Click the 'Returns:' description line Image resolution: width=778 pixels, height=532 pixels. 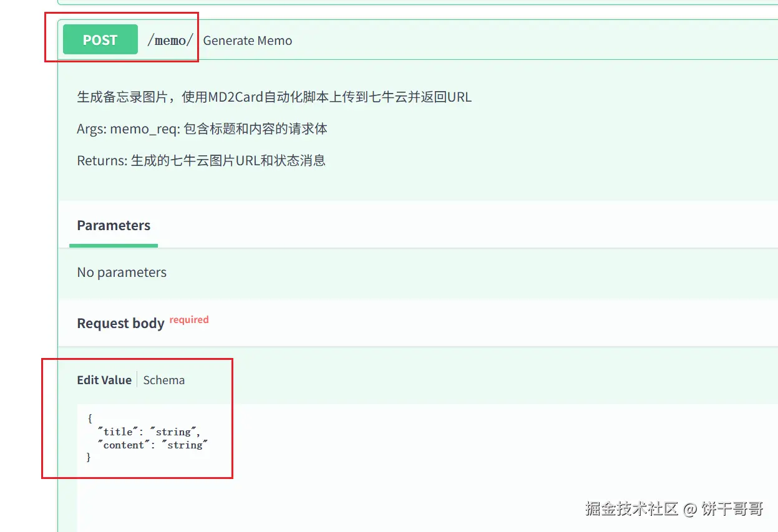pos(201,160)
